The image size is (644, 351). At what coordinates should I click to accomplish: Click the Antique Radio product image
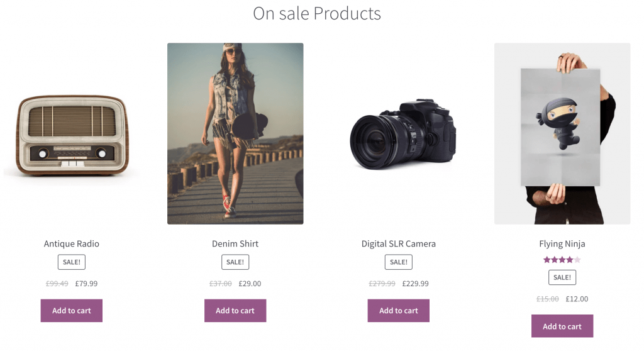point(71,133)
